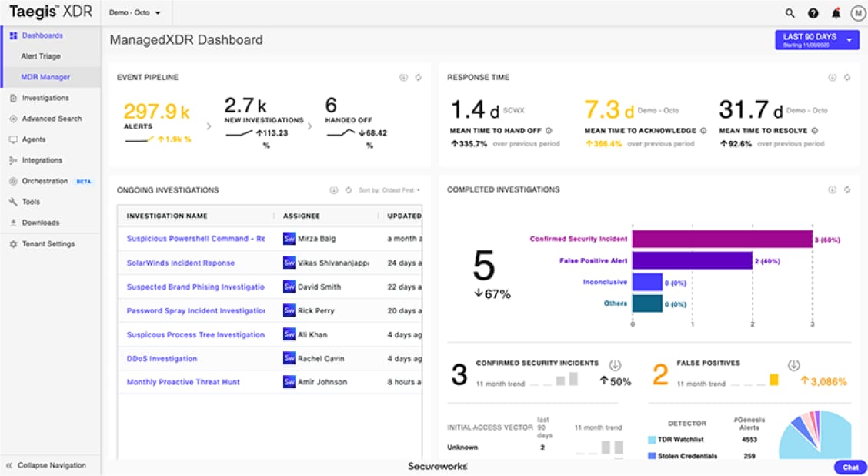Go to Investigations section

45,98
